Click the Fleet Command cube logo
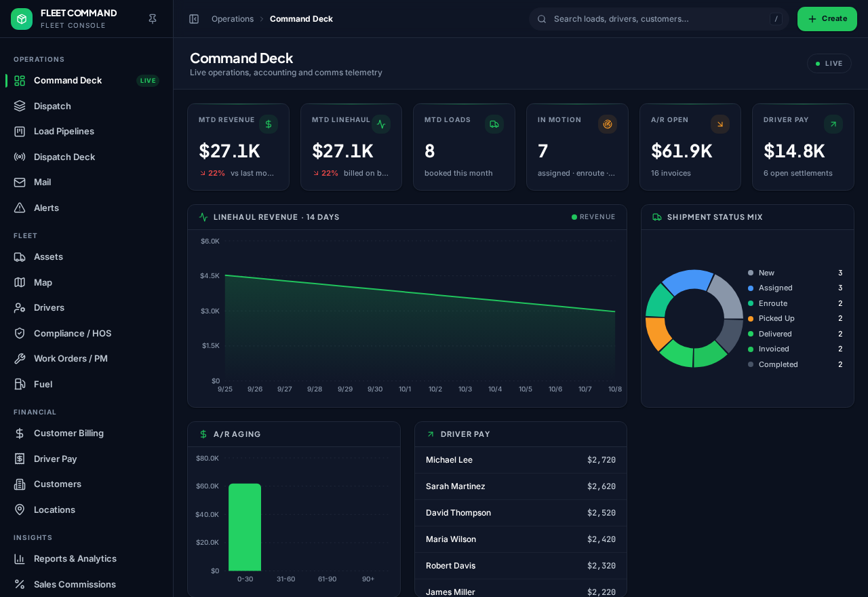This screenshot has width=868, height=597. [x=22, y=19]
